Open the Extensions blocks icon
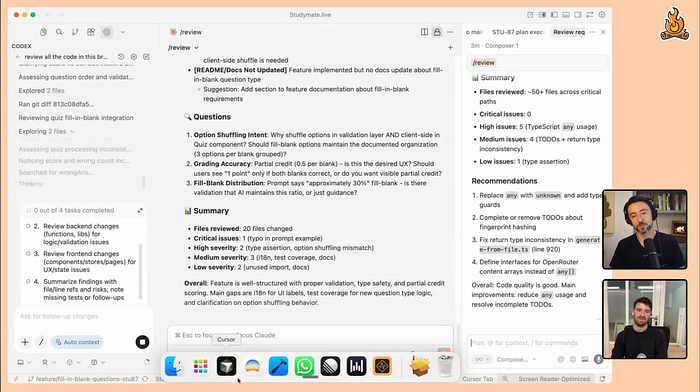700x392 pixels. 91,32
